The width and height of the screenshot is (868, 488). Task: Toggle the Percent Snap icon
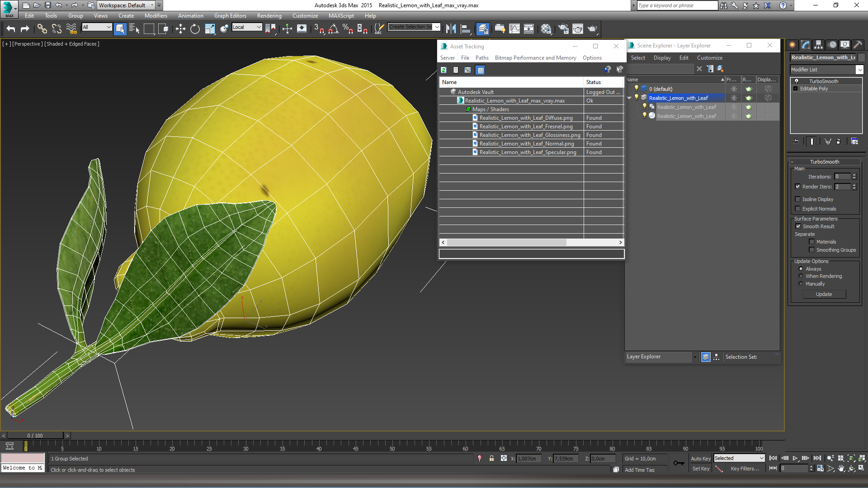coord(348,29)
